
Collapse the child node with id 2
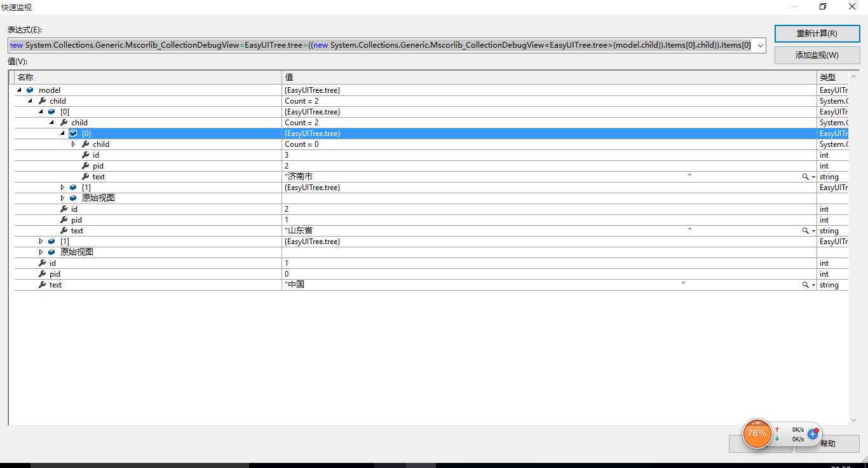coord(51,123)
